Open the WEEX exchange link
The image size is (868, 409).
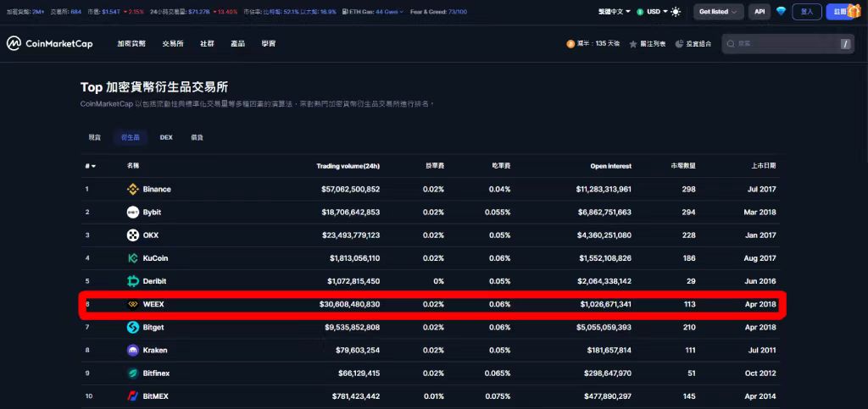click(x=153, y=304)
